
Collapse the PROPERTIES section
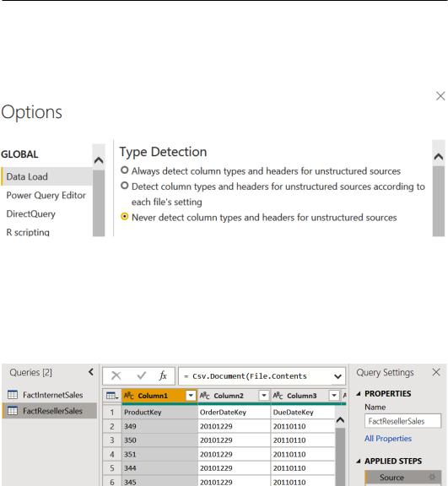[x=359, y=394]
